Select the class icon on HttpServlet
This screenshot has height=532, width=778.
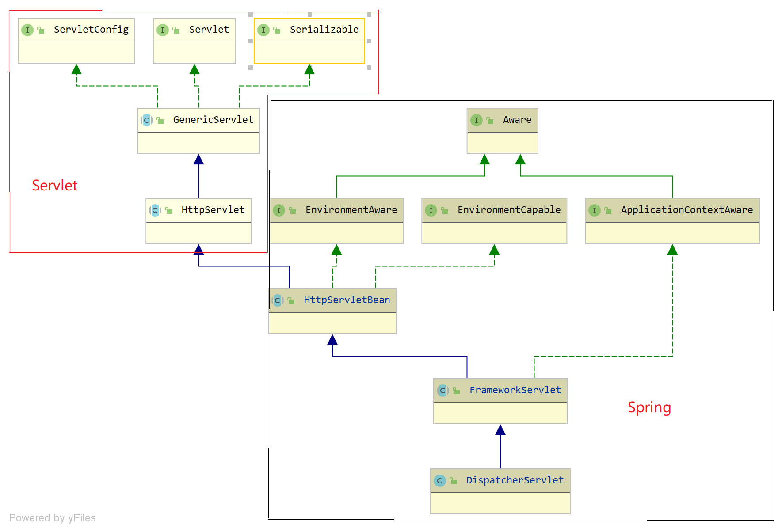tap(154, 210)
